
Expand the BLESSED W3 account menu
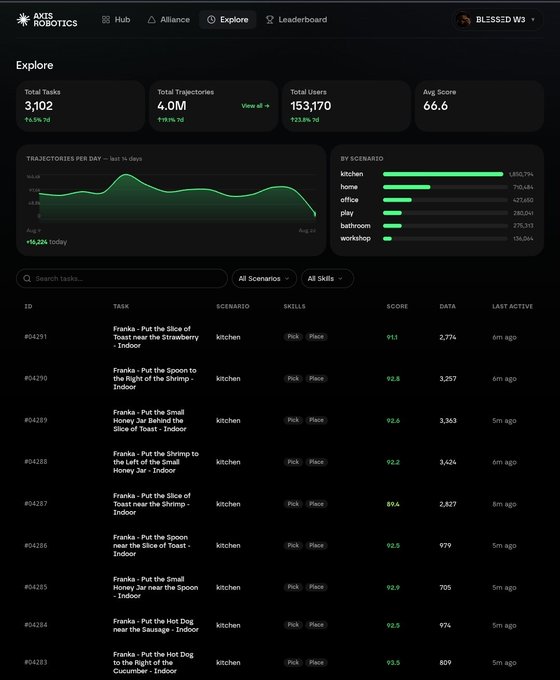497,20
